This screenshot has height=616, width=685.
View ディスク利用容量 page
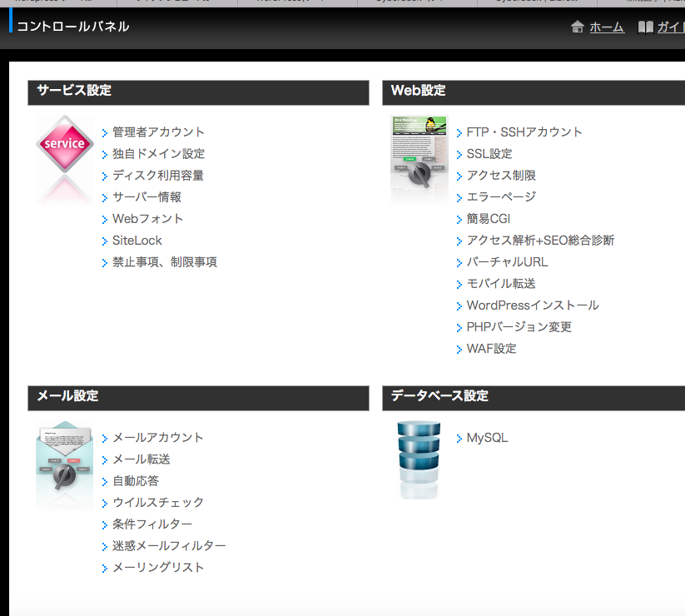[158, 176]
